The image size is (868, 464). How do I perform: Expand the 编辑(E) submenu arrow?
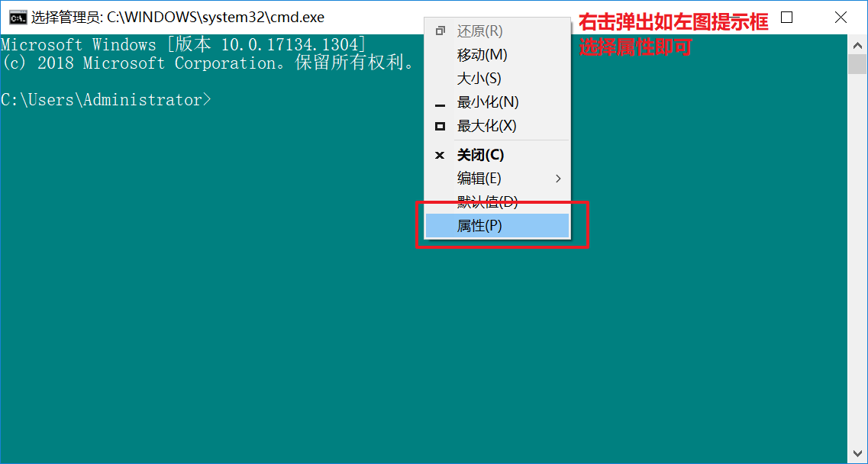click(557, 178)
